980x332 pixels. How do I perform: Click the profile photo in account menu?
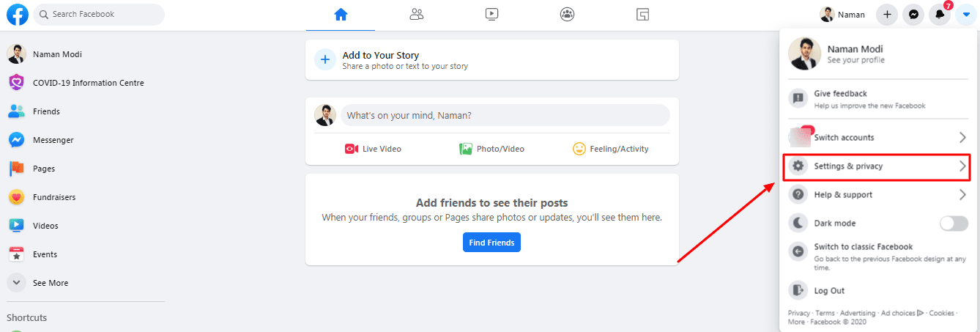pos(803,54)
